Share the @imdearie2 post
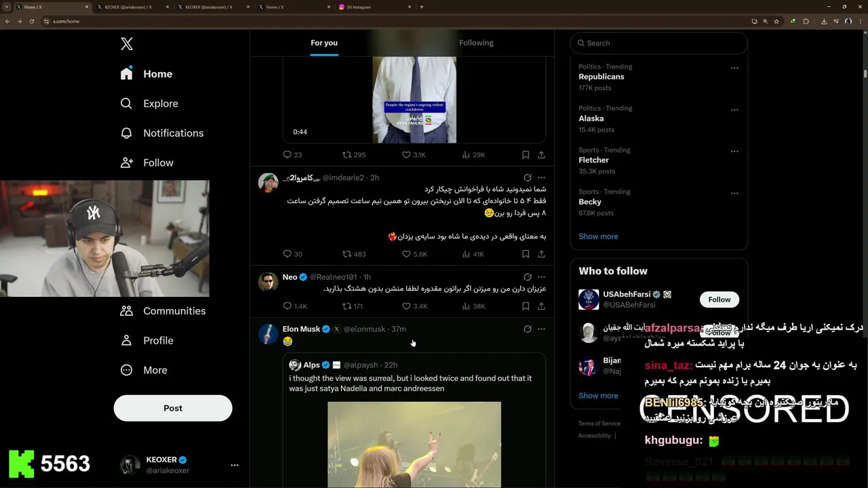The height and width of the screenshot is (488, 868). [x=541, y=254]
